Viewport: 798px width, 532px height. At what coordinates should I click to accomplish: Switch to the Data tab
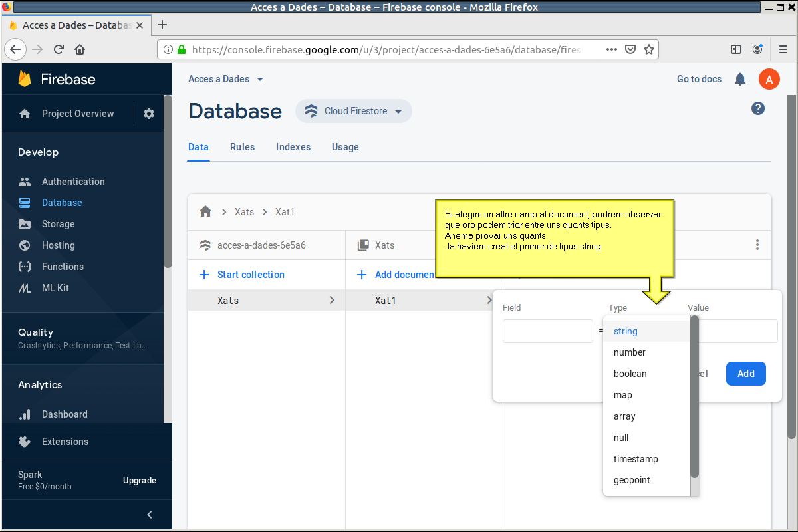click(199, 147)
